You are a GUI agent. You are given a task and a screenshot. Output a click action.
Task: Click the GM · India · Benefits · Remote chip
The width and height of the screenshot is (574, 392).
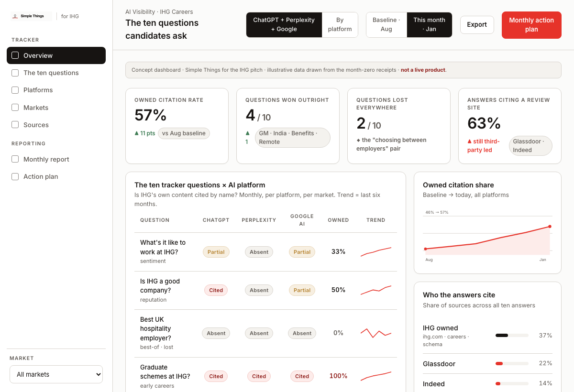[293, 138]
